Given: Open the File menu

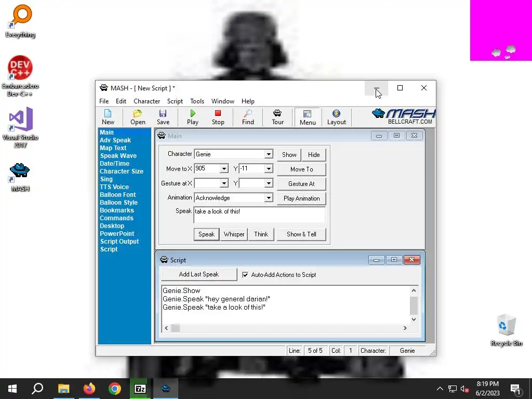Looking at the screenshot, I should point(104,101).
